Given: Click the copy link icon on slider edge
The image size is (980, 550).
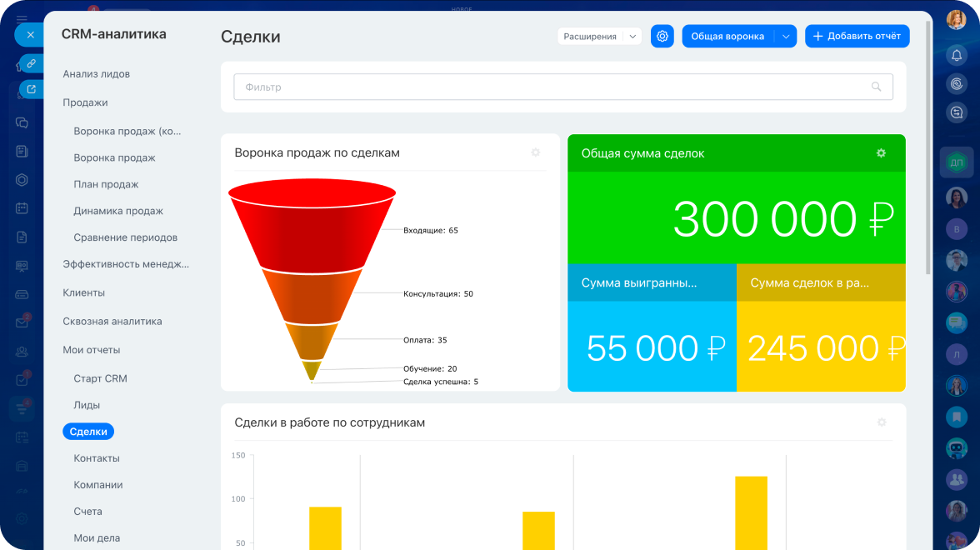Looking at the screenshot, I should (x=31, y=63).
